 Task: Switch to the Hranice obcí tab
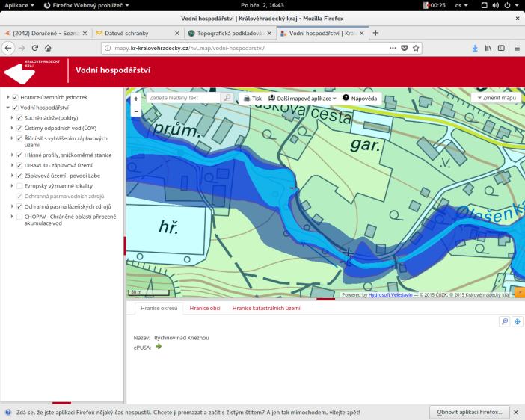[204, 308]
